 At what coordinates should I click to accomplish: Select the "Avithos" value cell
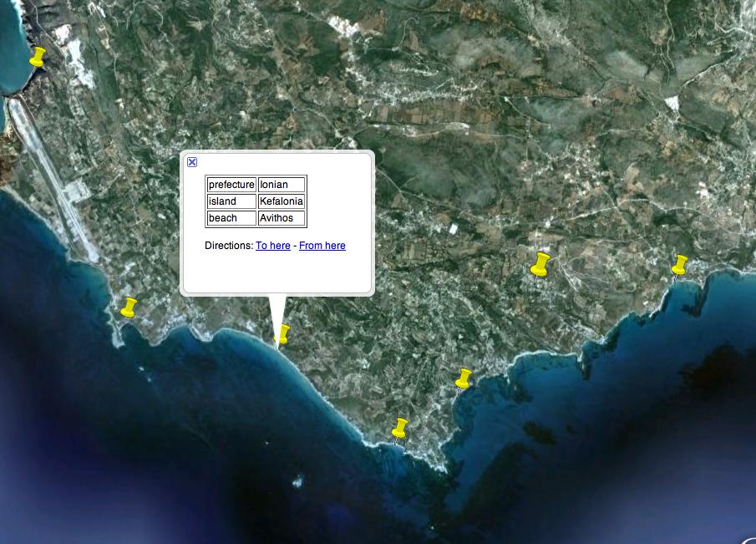(x=282, y=218)
